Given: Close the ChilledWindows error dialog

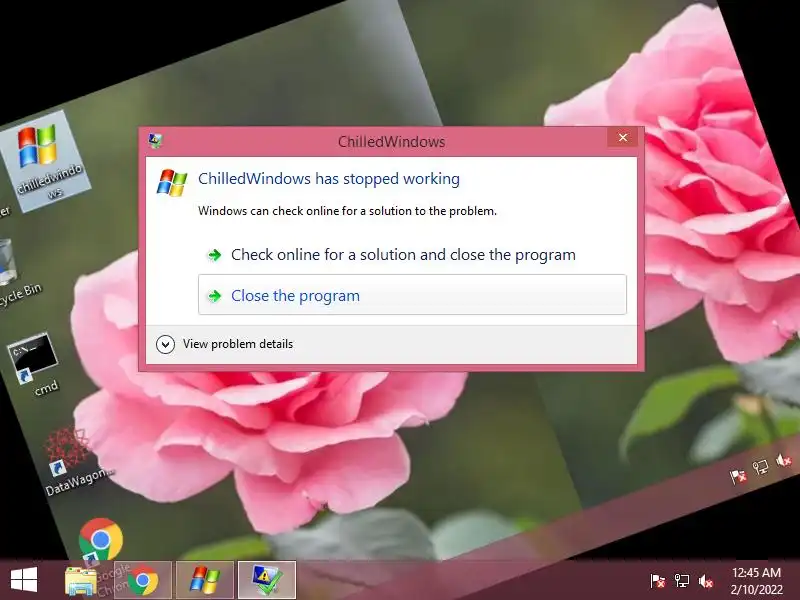Looking at the screenshot, I should pyautogui.click(x=622, y=138).
